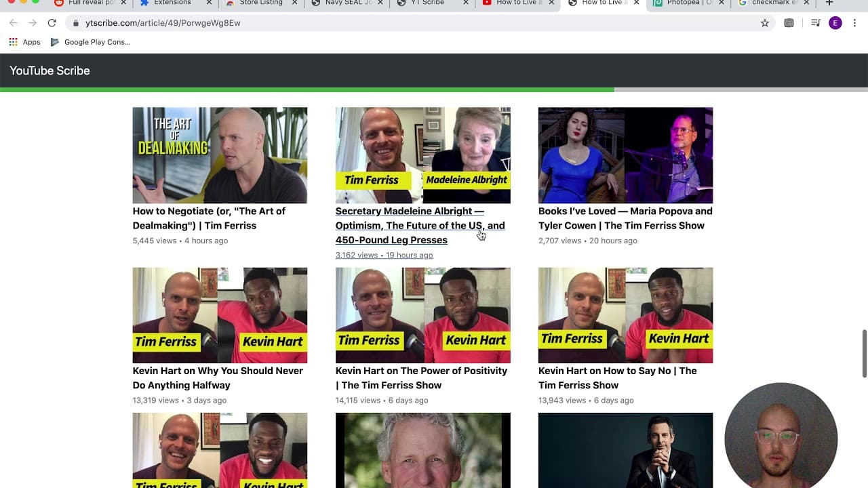Open the Power of Positivity thumbnail
868x488 pixels.
coord(423,315)
